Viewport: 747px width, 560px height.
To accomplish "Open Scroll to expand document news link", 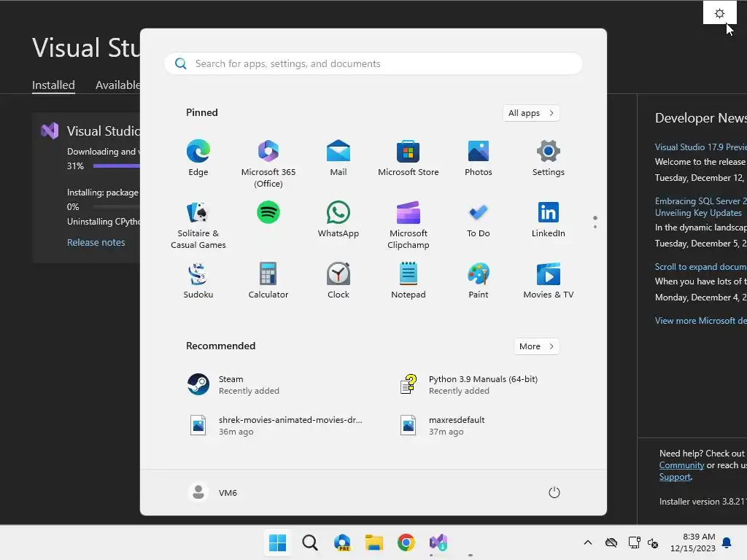I will (700, 267).
